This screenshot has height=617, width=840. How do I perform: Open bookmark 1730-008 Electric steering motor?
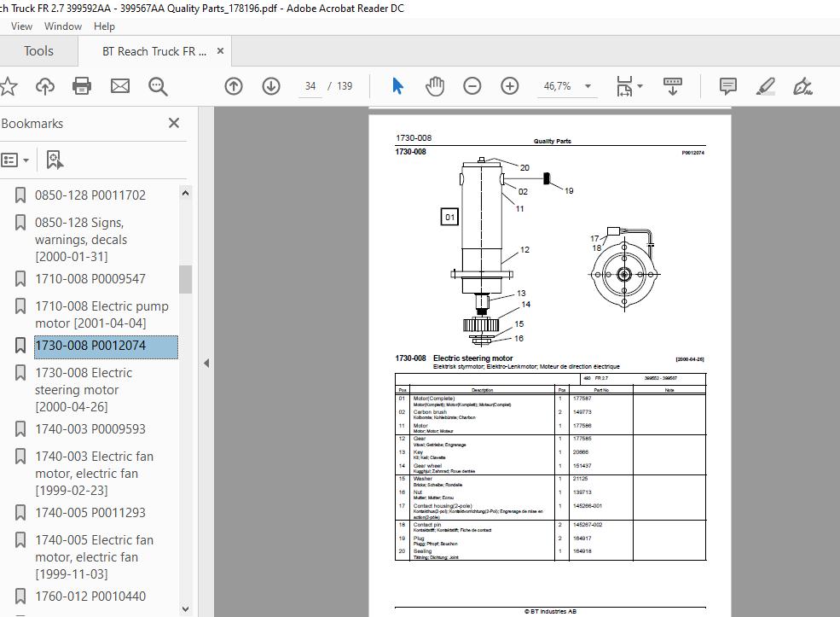84,390
